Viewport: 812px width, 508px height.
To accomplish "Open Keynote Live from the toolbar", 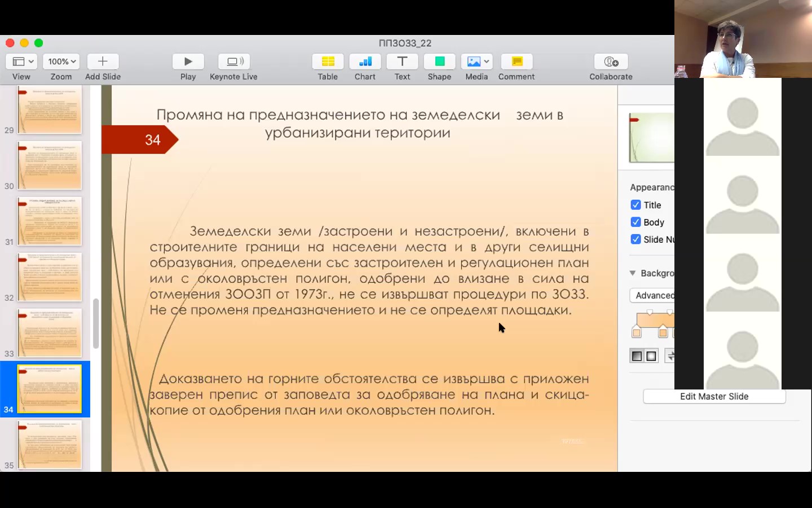I will point(234,62).
